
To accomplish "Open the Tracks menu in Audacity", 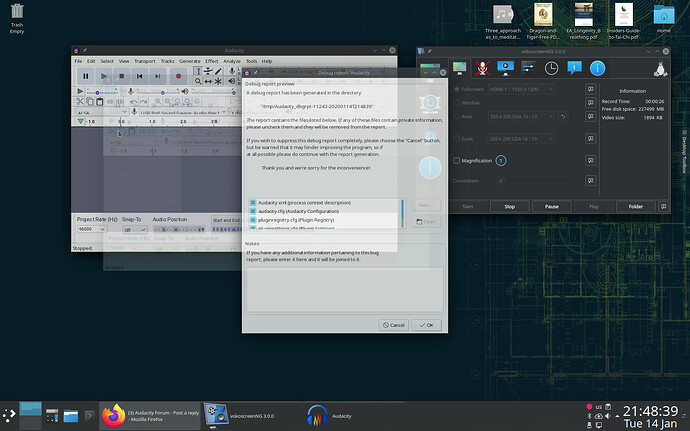I will point(168,61).
